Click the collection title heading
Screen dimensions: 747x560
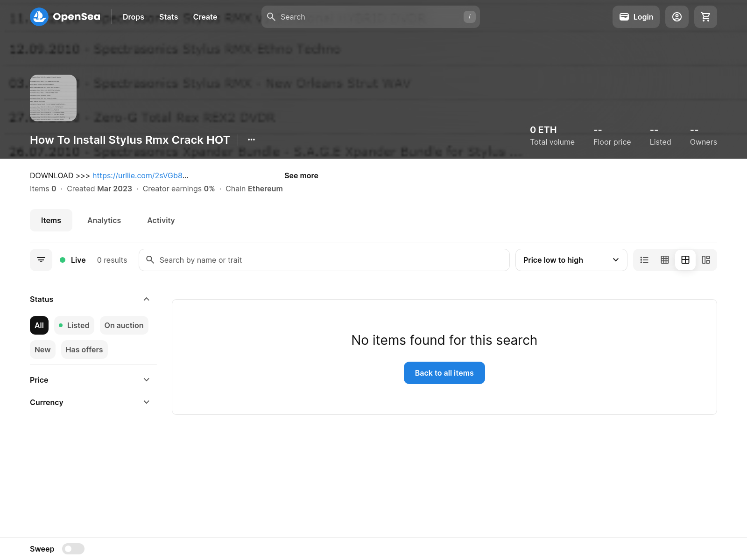pos(130,140)
